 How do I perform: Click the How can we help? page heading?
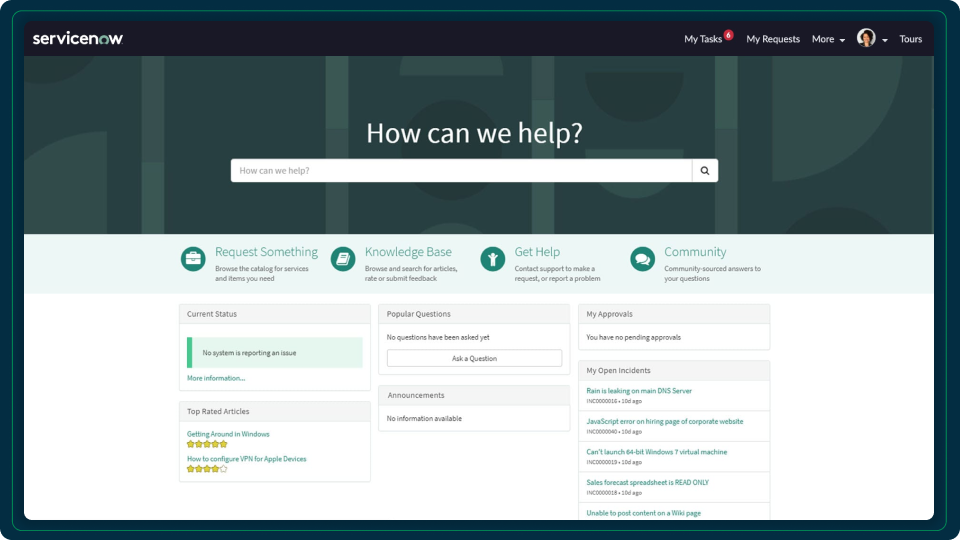coord(474,133)
